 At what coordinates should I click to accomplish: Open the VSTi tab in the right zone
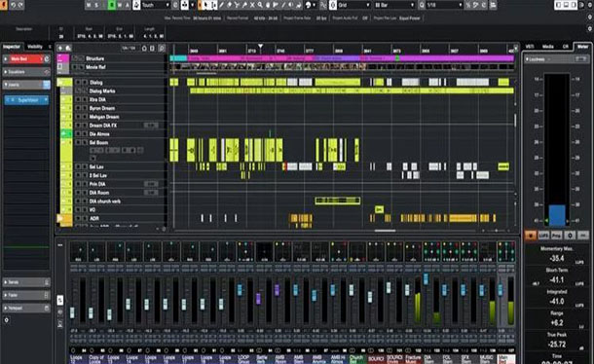click(x=530, y=47)
